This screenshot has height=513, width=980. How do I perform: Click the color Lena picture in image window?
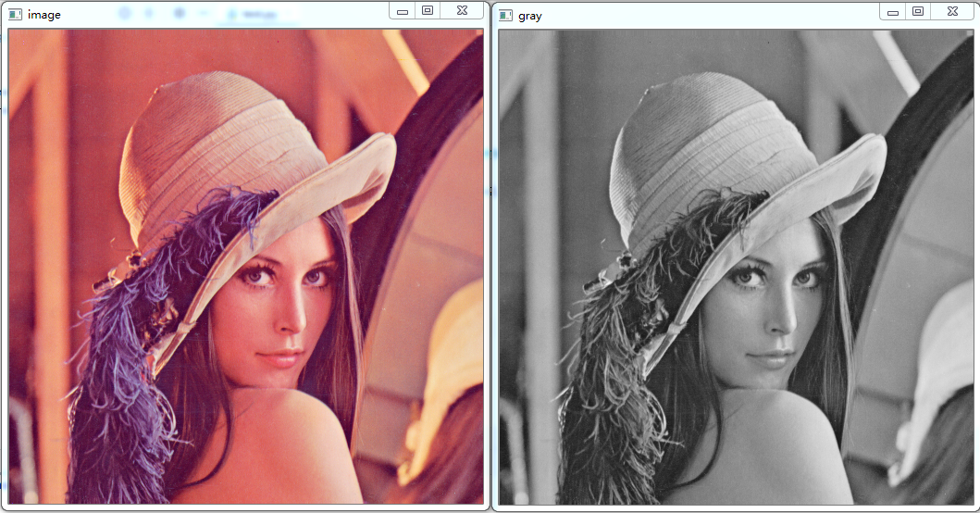click(246, 267)
